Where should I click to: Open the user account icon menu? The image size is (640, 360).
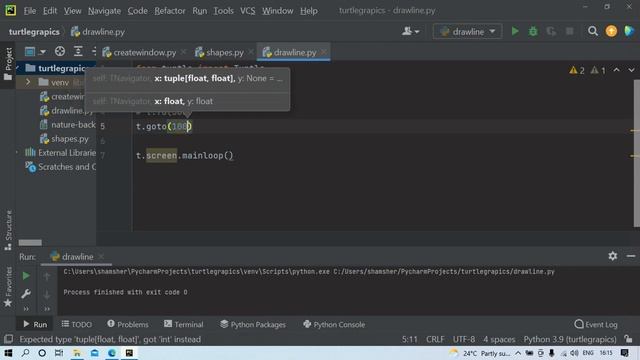tap(410, 31)
